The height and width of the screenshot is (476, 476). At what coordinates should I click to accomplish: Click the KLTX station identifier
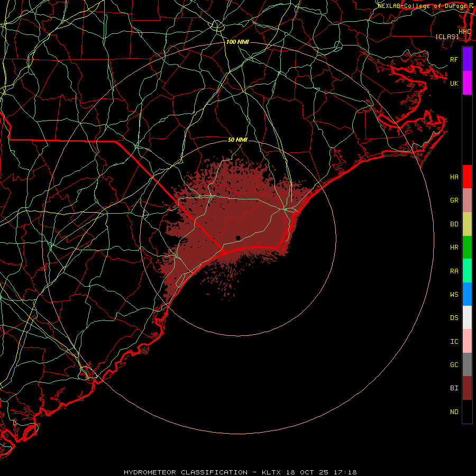pos(271,472)
